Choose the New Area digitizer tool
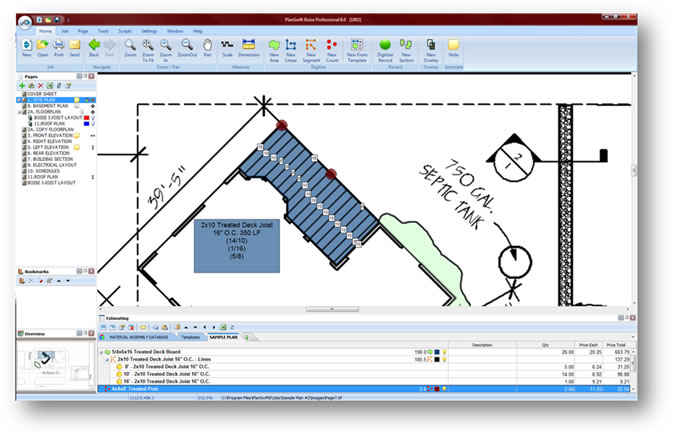 click(273, 46)
